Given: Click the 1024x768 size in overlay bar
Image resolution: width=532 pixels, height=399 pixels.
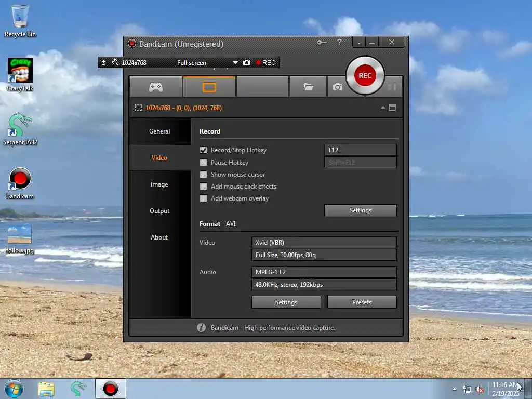Looking at the screenshot, I should click(134, 63).
